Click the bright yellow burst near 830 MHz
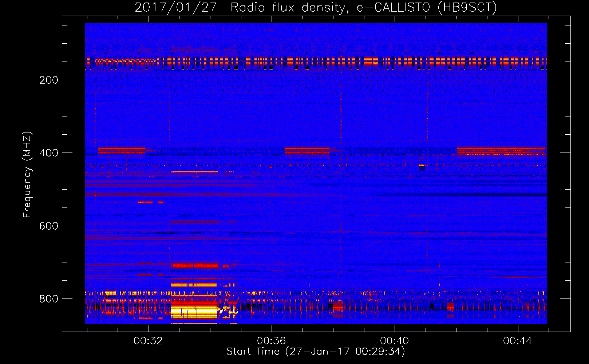Screen dimensions: 589x364 pos(194,312)
